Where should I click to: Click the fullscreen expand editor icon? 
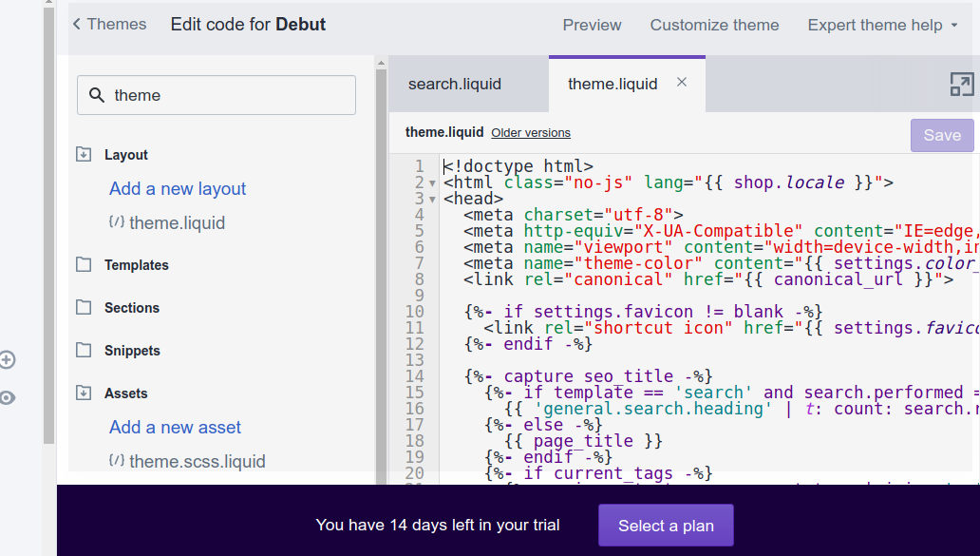[962, 84]
